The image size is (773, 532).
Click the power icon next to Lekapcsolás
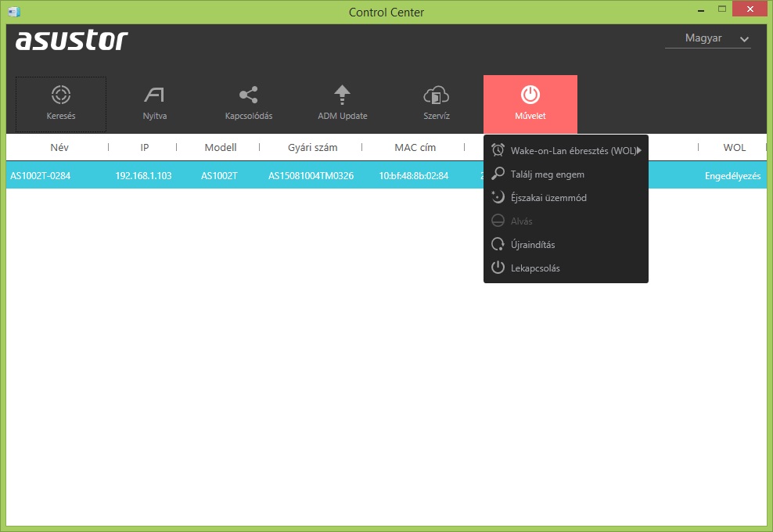tap(498, 268)
